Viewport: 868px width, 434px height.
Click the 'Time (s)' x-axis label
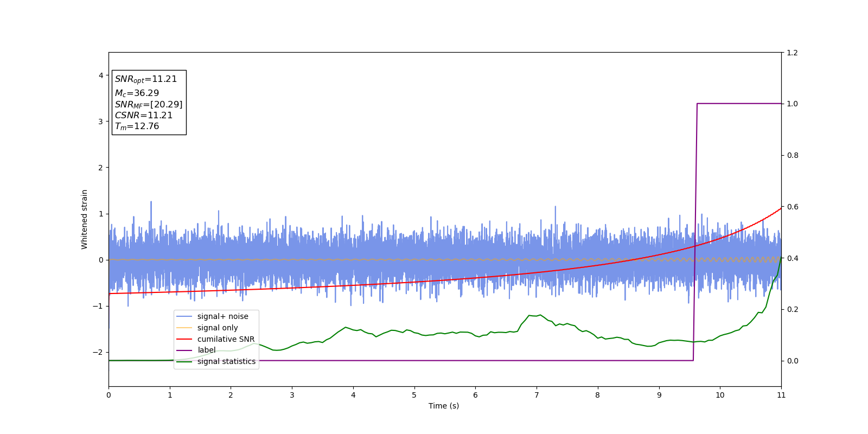click(444, 406)
